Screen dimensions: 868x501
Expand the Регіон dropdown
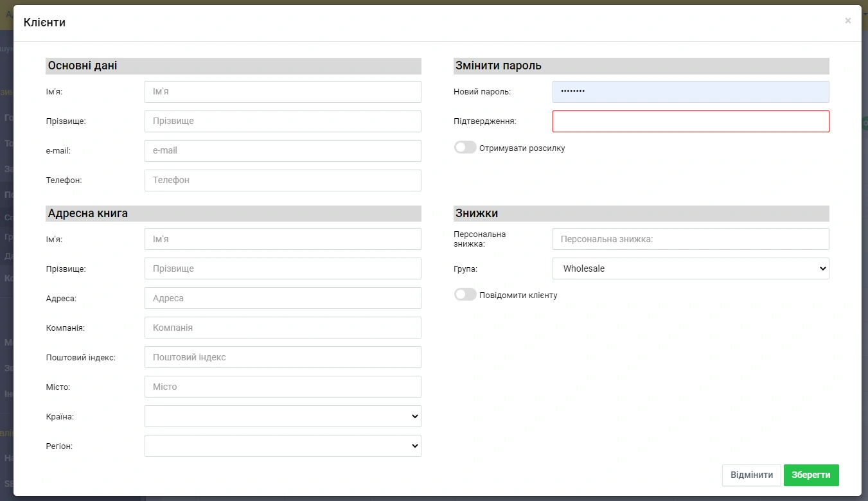283,446
